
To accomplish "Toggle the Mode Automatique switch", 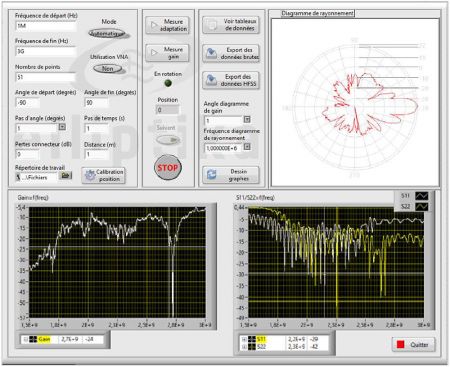I will click(x=107, y=34).
